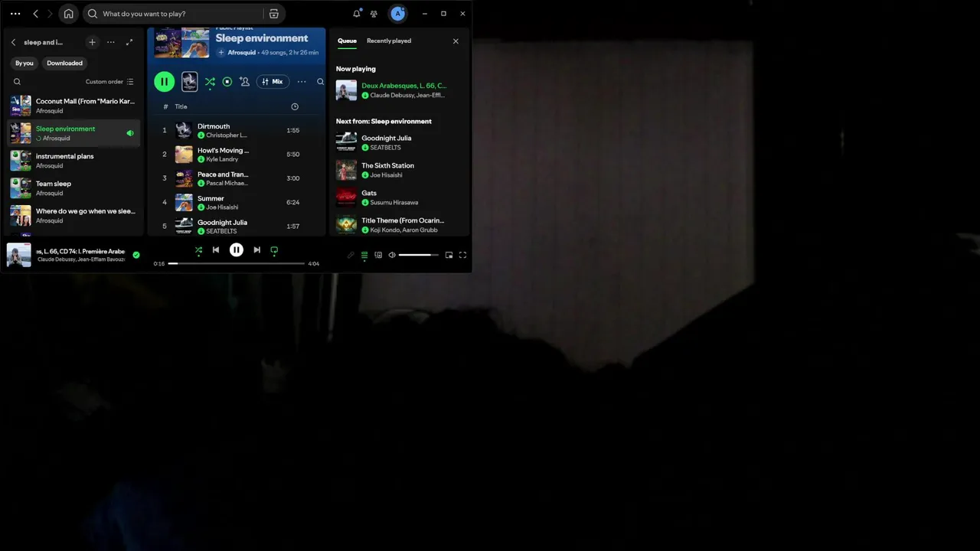Go back from the 'sleep and i...' folder

[x=13, y=42]
